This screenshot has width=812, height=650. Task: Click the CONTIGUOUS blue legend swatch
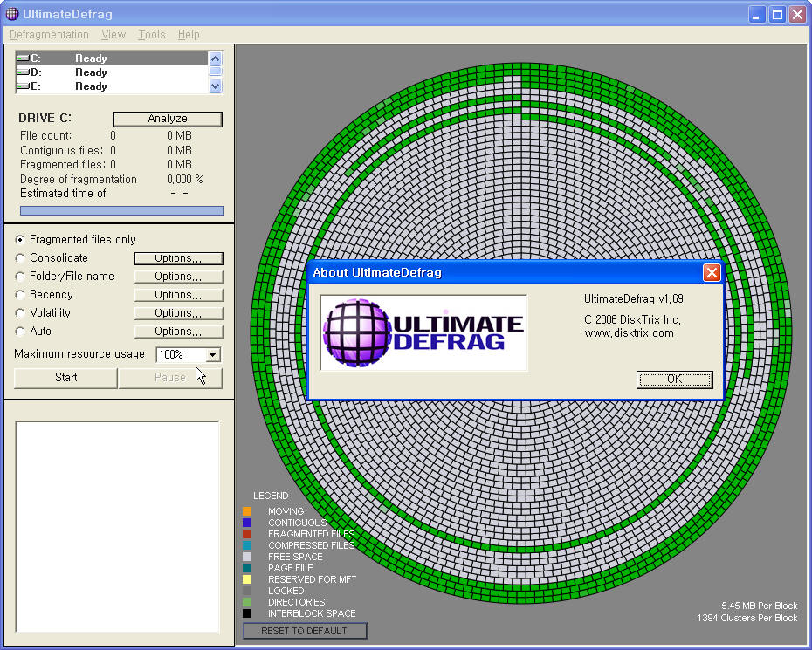tap(247, 523)
